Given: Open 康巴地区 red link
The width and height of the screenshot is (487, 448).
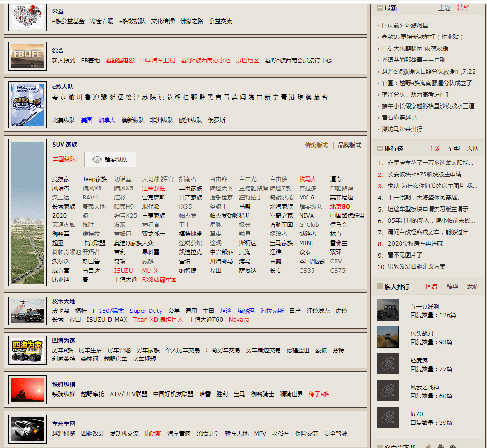Looking at the screenshot, I should point(247,61).
